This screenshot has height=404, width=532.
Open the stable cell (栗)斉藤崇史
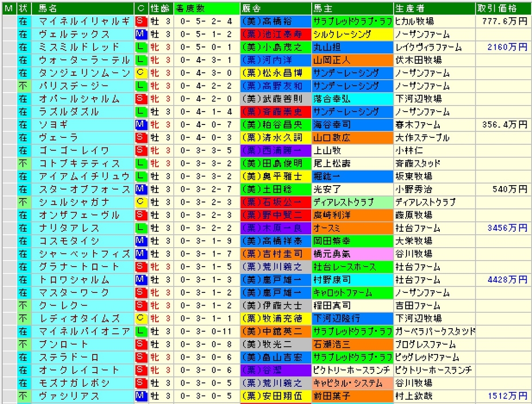[x=275, y=111]
